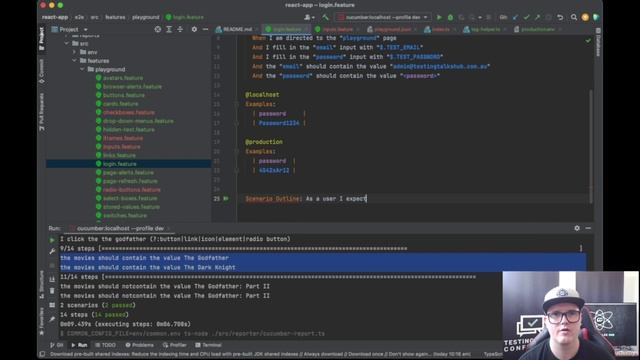Click the '2 scenarios' output line
The height and width of the screenshot is (360, 640).
(98, 305)
